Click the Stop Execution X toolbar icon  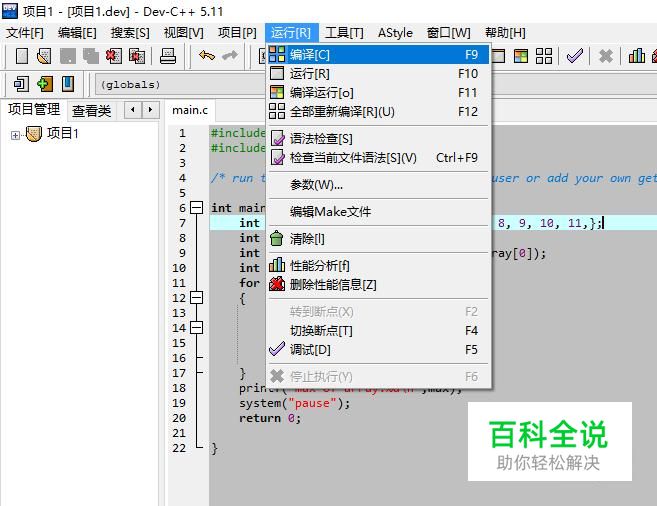click(606, 56)
